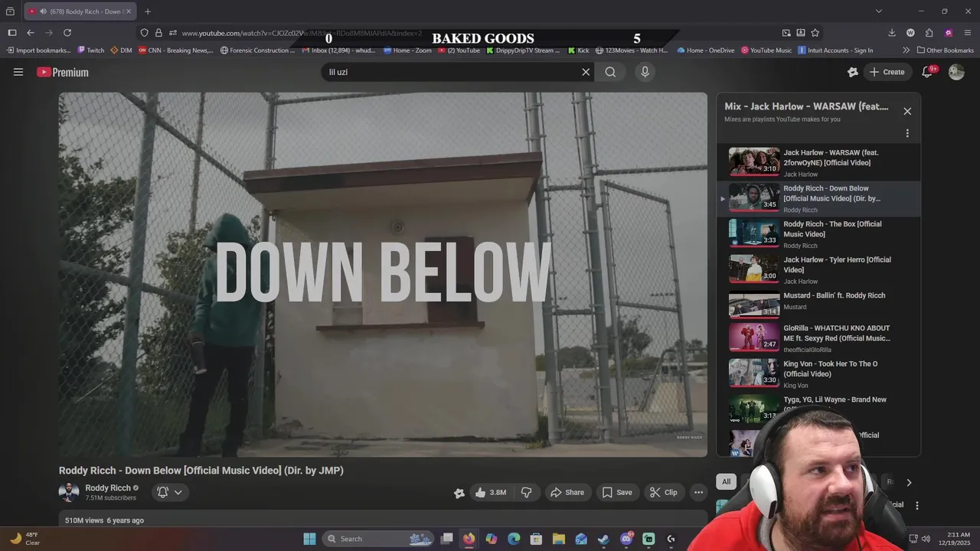Viewport: 980px width, 551px height.
Task: Clear the search box text
Action: pos(586,72)
